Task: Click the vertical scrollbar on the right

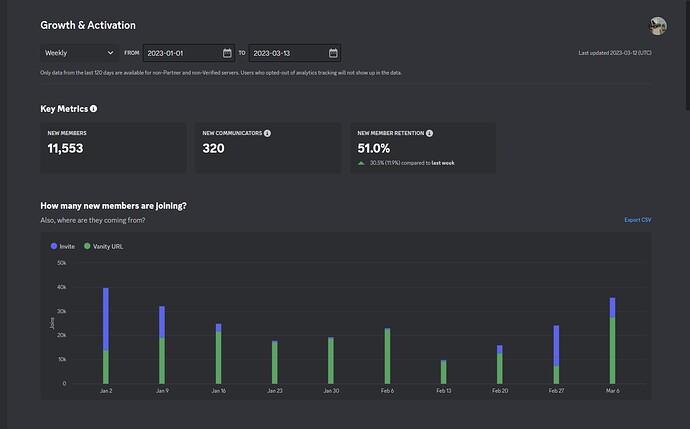Action: 685,60
